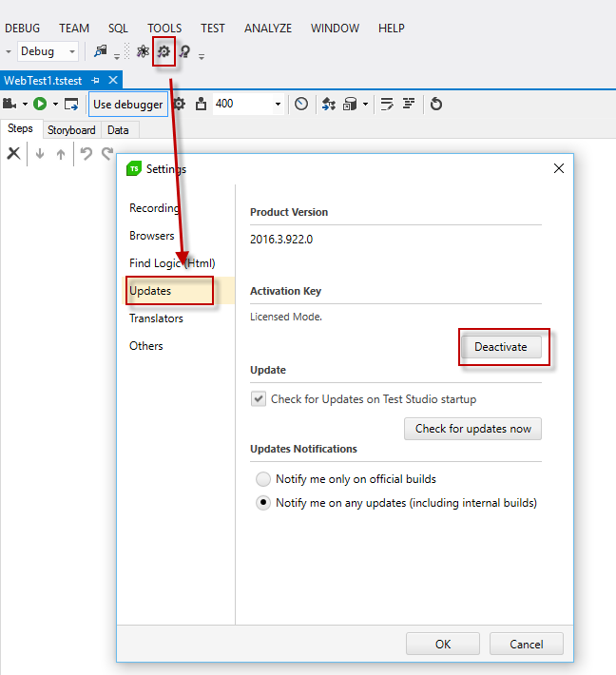Click the database cylinder toolbar icon
616x675 pixels.
coord(350,104)
